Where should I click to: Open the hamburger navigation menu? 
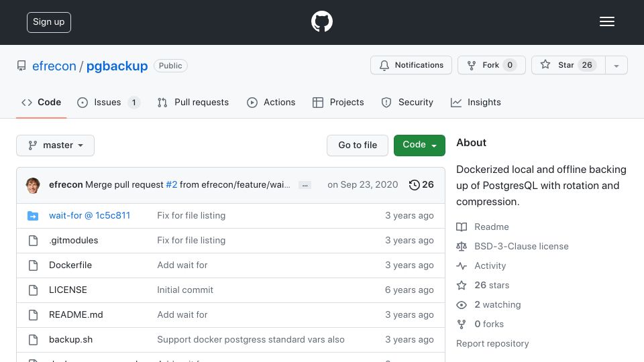pos(606,21)
